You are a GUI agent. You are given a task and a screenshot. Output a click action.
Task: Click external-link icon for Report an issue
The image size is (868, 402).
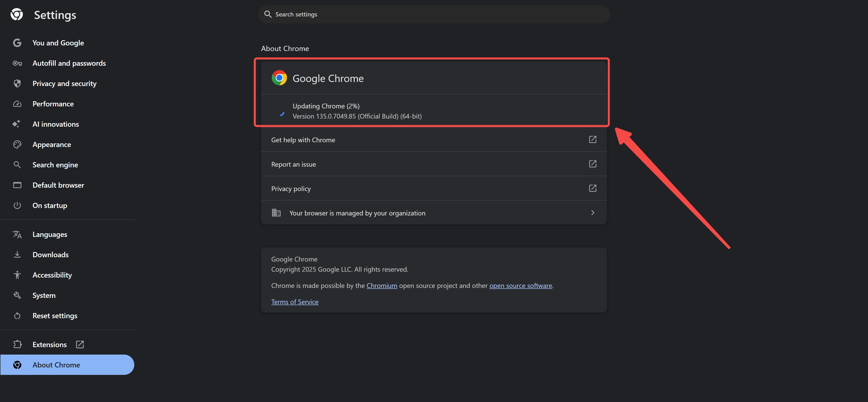click(593, 164)
